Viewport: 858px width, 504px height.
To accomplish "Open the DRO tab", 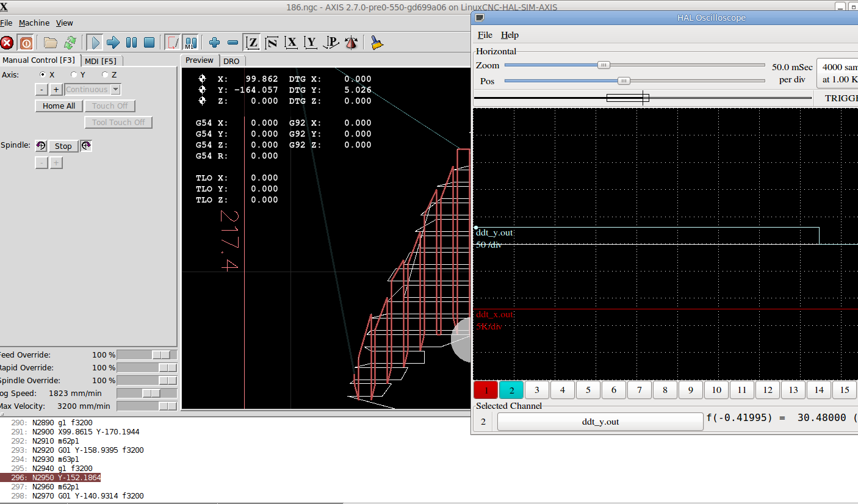I will click(x=231, y=61).
